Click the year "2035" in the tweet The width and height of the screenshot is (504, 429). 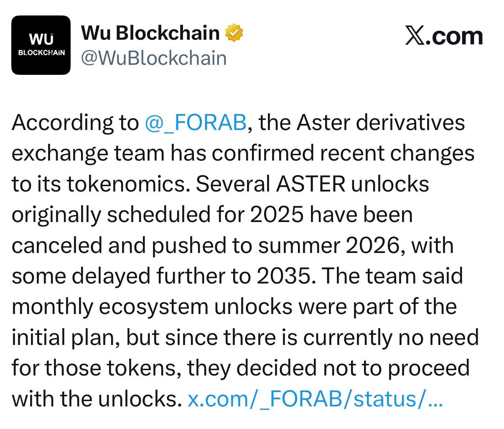284,276
